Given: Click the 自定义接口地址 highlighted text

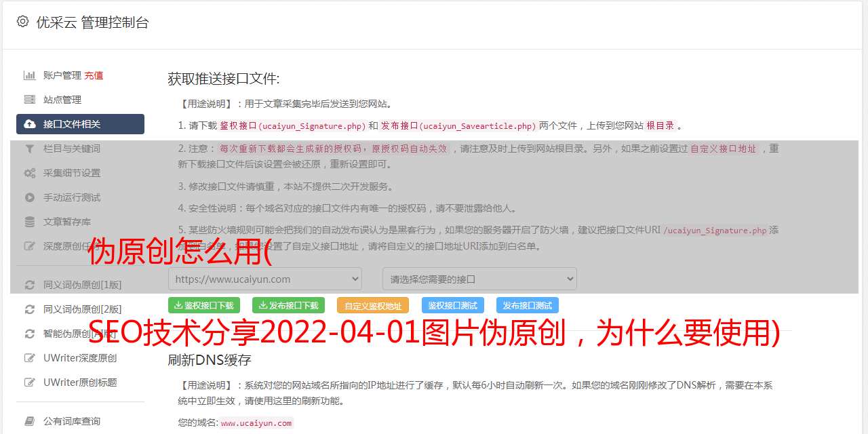Looking at the screenshot, I should (724, 149).
